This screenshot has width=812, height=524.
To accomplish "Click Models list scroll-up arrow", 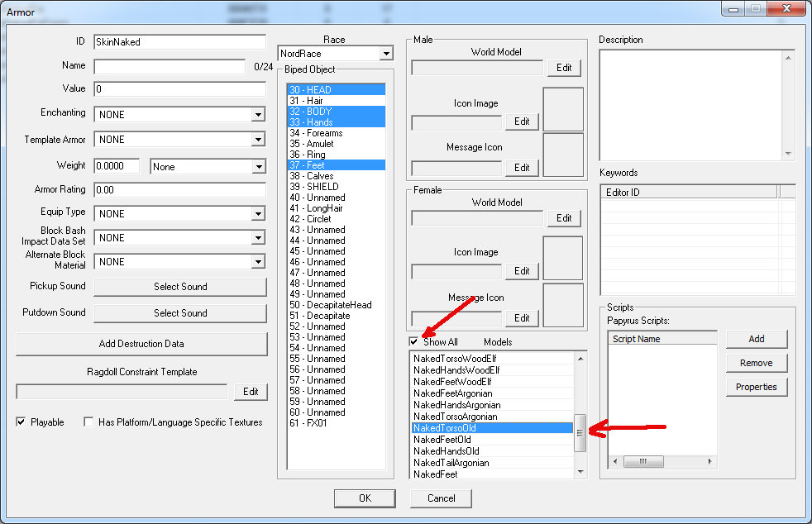I will click(x=580, y=359).
